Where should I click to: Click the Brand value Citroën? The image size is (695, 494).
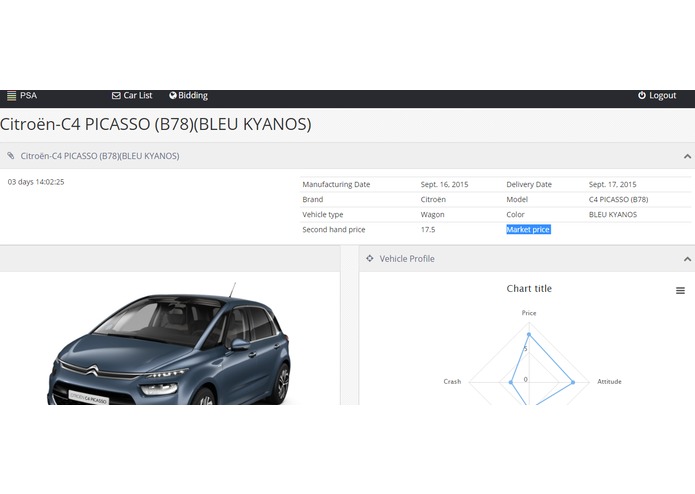click(x=433, y=199)
